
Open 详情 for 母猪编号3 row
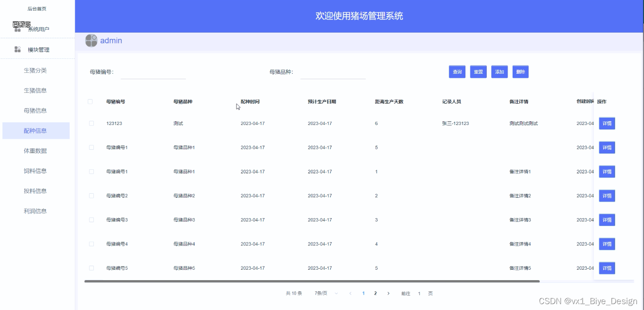tap(607, 220)
